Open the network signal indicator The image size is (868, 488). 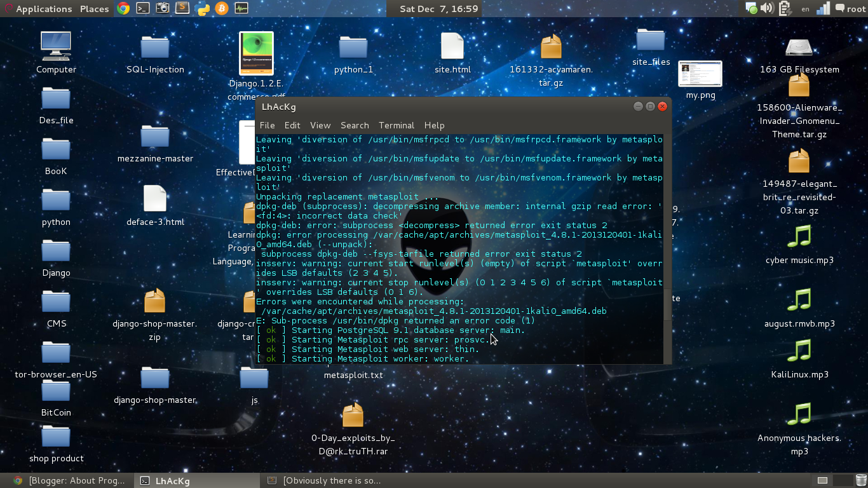824,8
